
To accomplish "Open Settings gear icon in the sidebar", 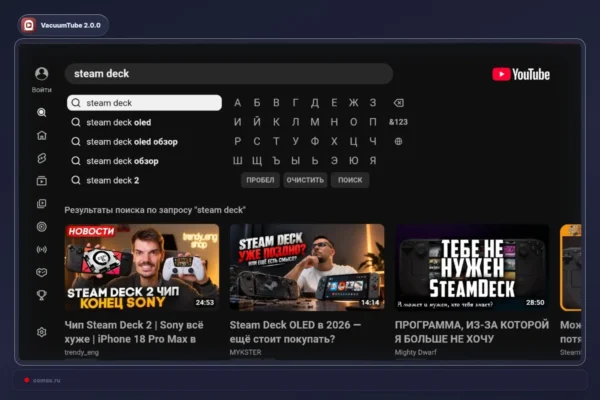I will pyautogui.click(x=42, y=332).
